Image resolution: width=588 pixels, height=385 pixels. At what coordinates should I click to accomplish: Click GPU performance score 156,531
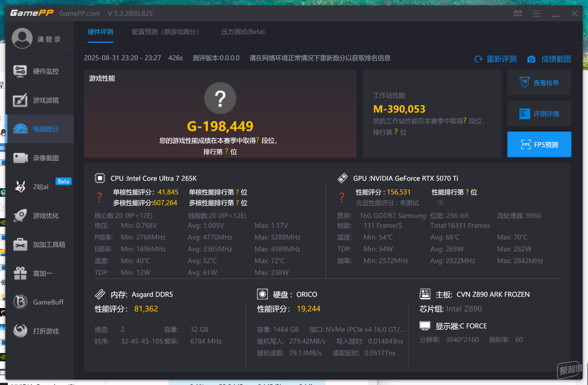point(399,192)
